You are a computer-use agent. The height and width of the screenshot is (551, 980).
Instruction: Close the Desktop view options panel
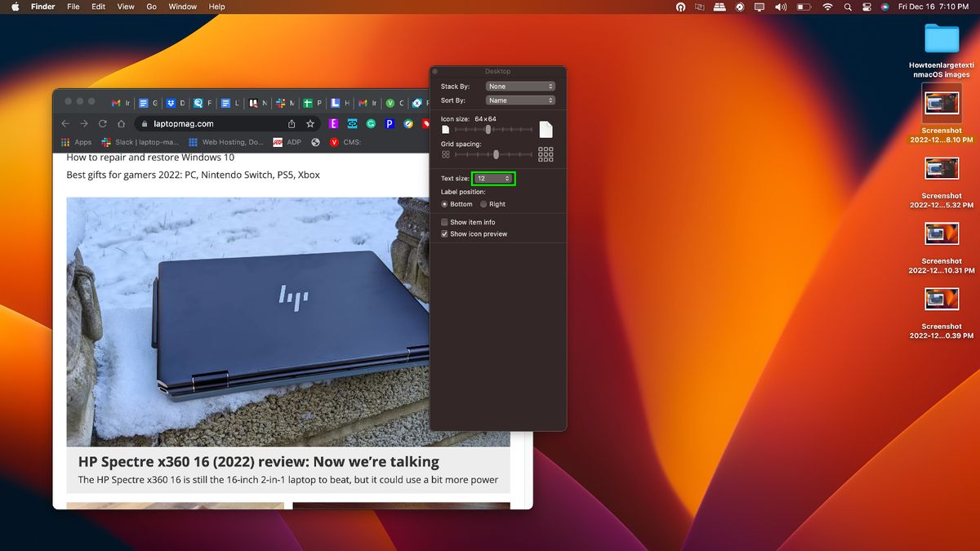coord(435,72)
